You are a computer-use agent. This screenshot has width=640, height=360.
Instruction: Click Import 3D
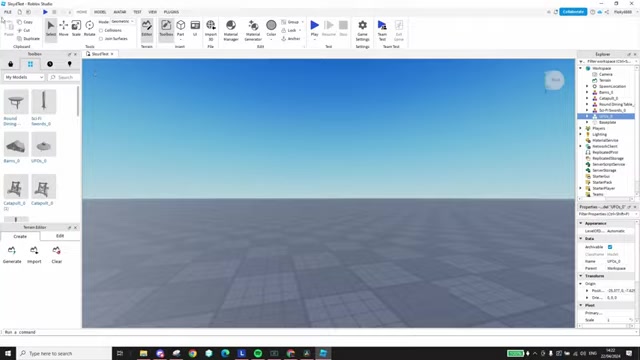(211, 30)
